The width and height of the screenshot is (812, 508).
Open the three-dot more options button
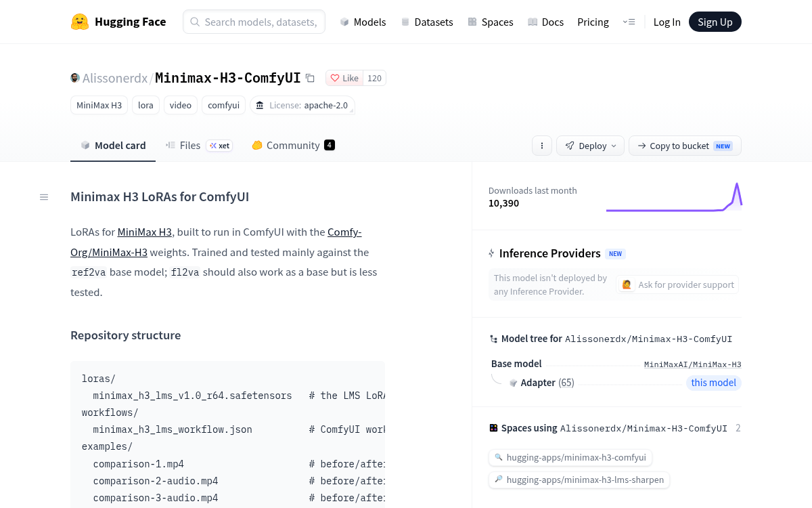(x=541, y=146)
